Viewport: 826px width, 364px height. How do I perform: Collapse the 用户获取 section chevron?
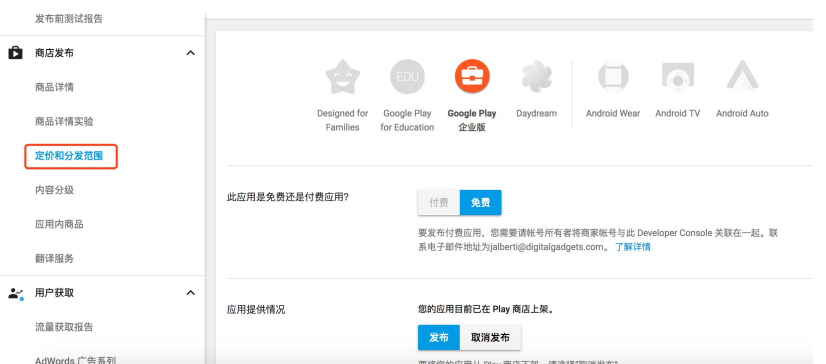[x=191, y=293]
